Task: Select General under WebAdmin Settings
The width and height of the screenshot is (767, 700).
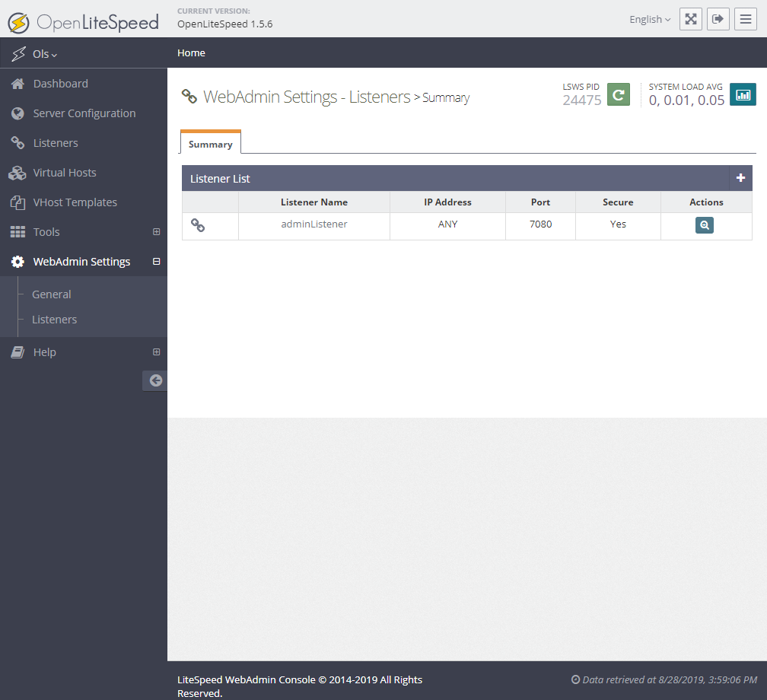Action: pos(52,294)
